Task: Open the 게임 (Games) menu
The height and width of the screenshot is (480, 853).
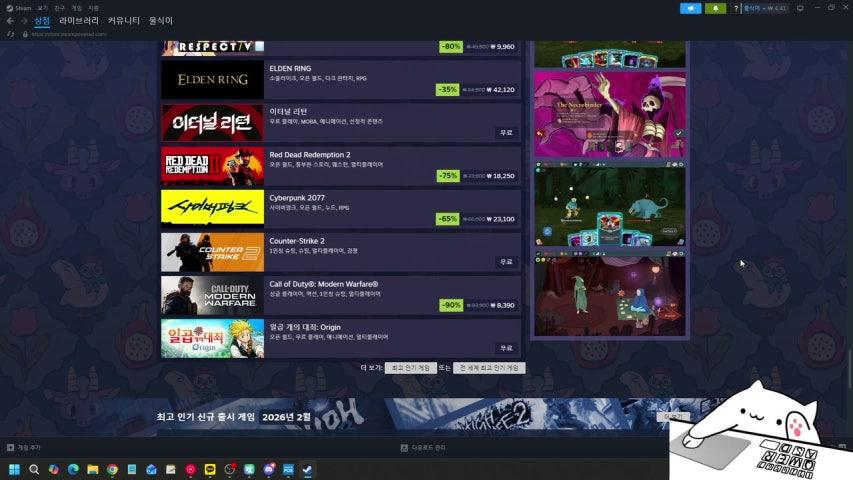Action: [76, 8]
